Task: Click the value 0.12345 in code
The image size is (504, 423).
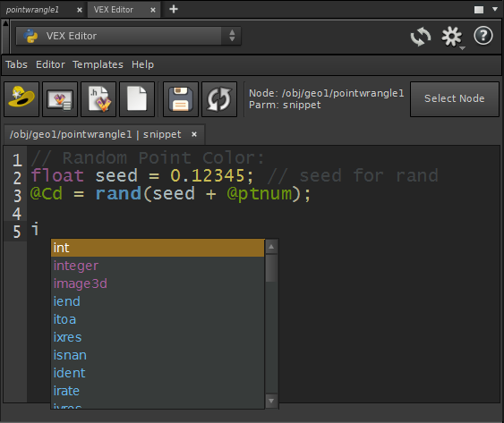Action: (208, 175)
